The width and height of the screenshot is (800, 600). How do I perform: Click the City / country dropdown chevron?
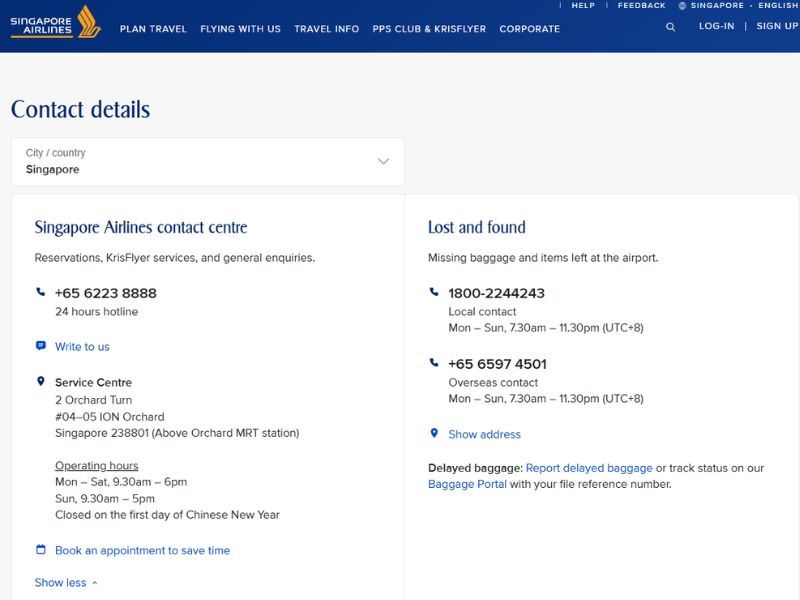tap(383, 162)
